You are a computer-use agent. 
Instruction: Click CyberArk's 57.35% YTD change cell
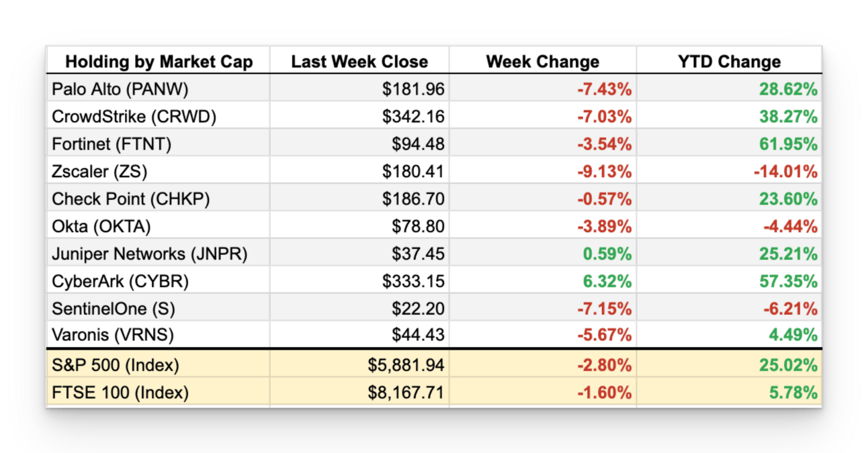(788, 282)
